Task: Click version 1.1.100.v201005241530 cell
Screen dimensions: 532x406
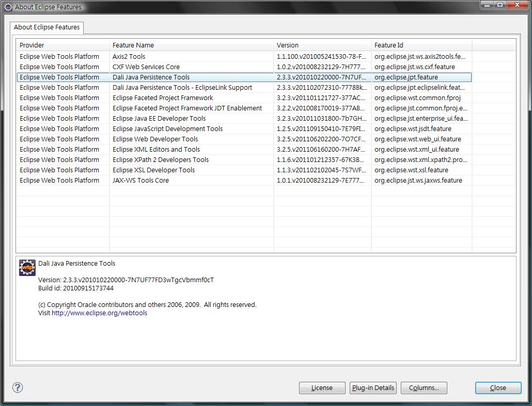Action: [322, 57]
